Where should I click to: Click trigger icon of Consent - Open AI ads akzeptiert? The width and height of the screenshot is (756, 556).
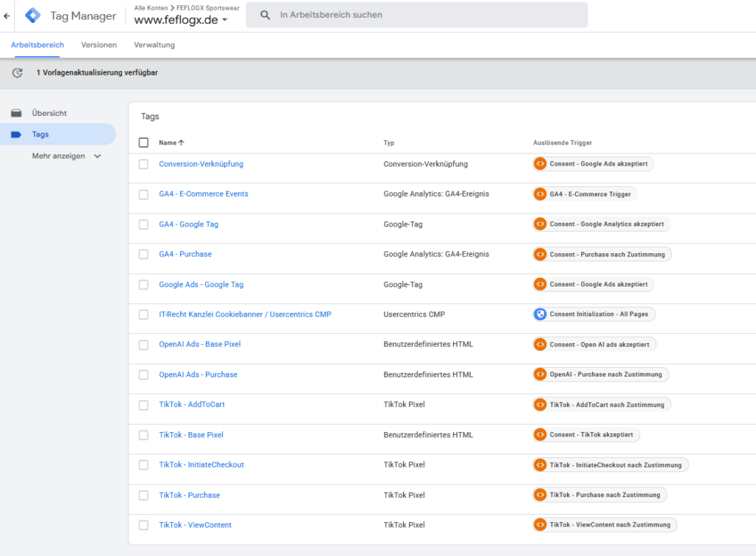[540, 344]
